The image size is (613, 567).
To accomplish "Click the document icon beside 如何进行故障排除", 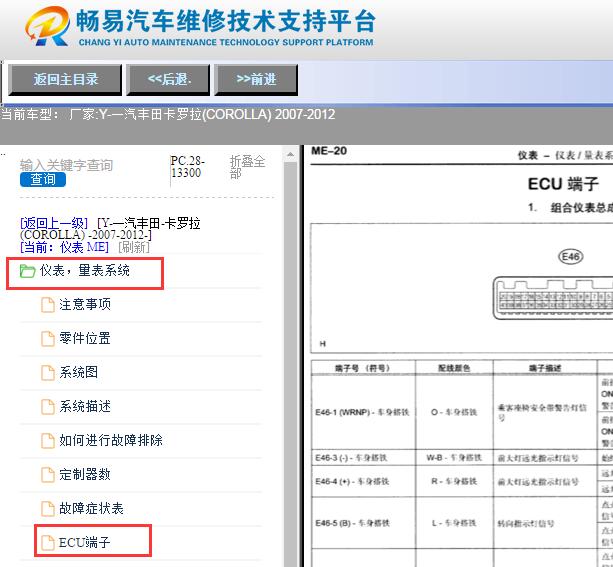I will point(48,441).
